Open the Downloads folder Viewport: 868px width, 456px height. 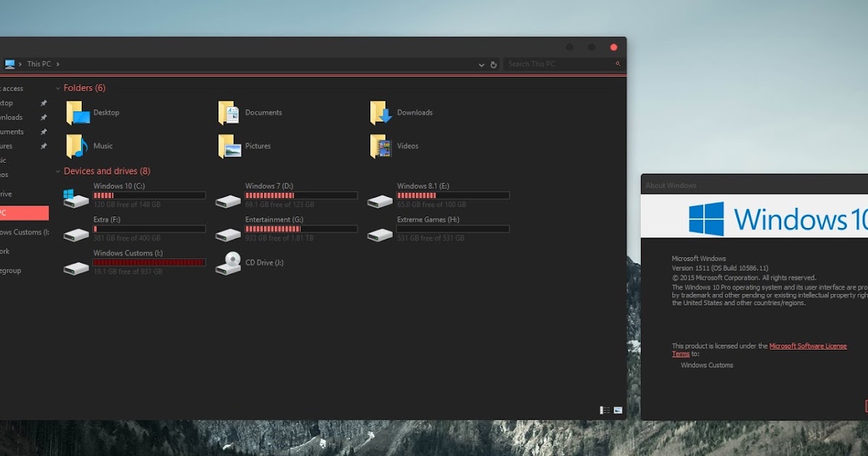pos(416,112)
